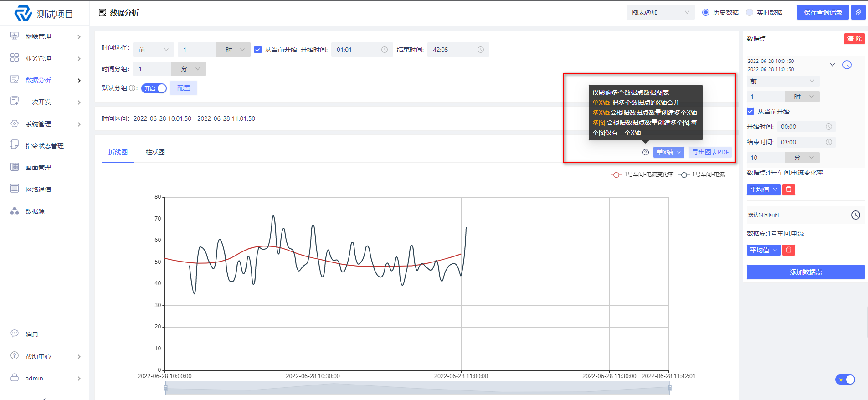The width and height of the screenshot is (868, 400).
Task: Click the 添加数据点 button
Action: [x=806, y=272]
